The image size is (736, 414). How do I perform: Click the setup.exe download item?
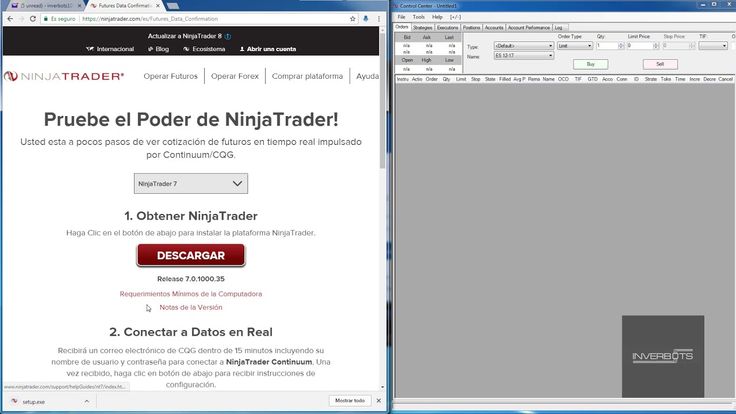pos(33,402)
